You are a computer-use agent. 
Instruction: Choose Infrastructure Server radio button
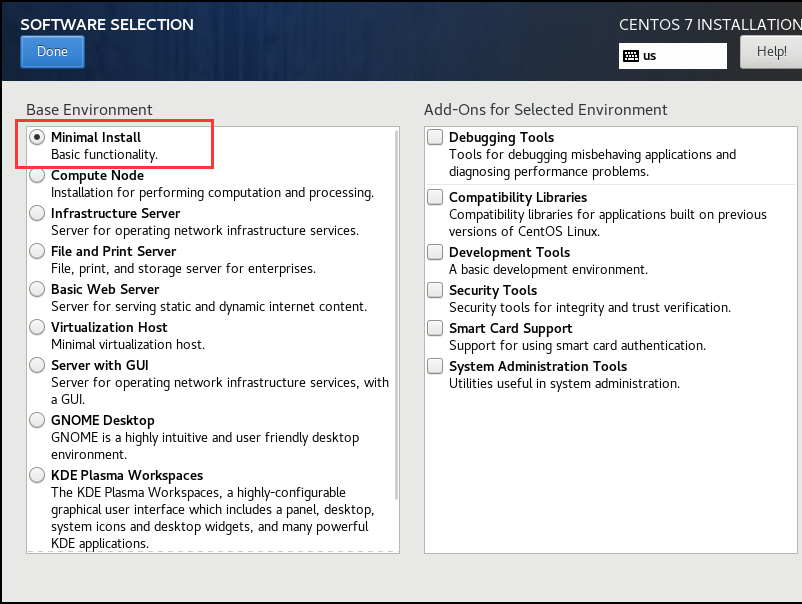(x=37, y=213)
